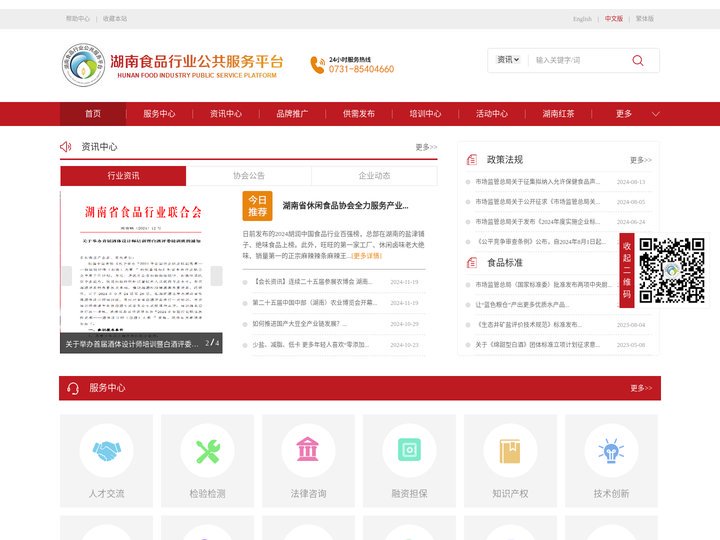Click the search magnifier icon
720x540 pixels.
pos(637,60)
